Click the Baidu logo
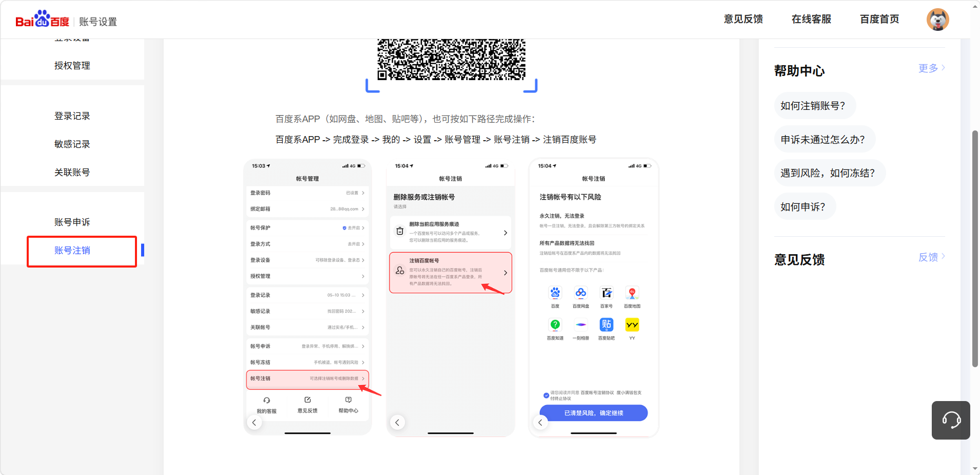Viewport: 980px width, 475px height. [x=42, y=20]
